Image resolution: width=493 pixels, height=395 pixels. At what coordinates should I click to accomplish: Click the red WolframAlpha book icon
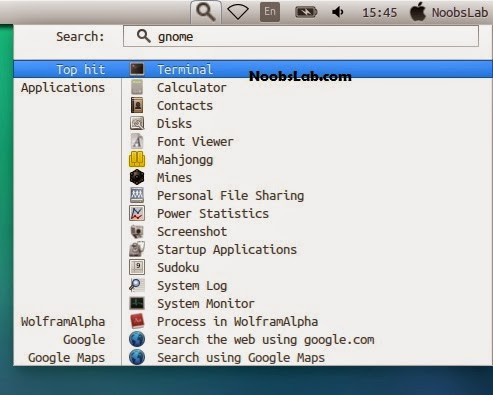(137, 321)
